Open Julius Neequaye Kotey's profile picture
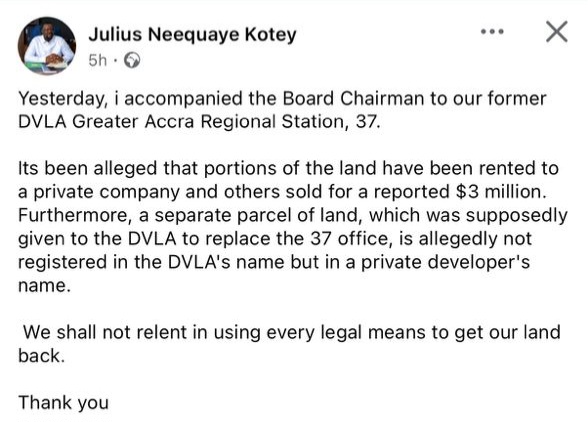 pos(47,46)
